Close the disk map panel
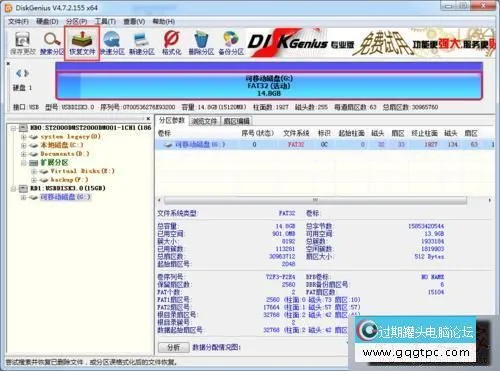500x371 pixels. click(x=8, y=63)
